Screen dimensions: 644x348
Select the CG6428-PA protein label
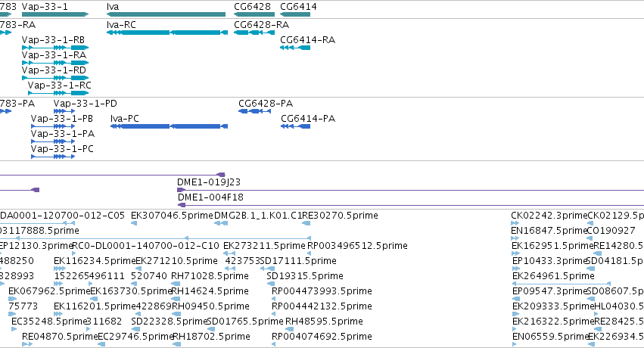[266, 104]
